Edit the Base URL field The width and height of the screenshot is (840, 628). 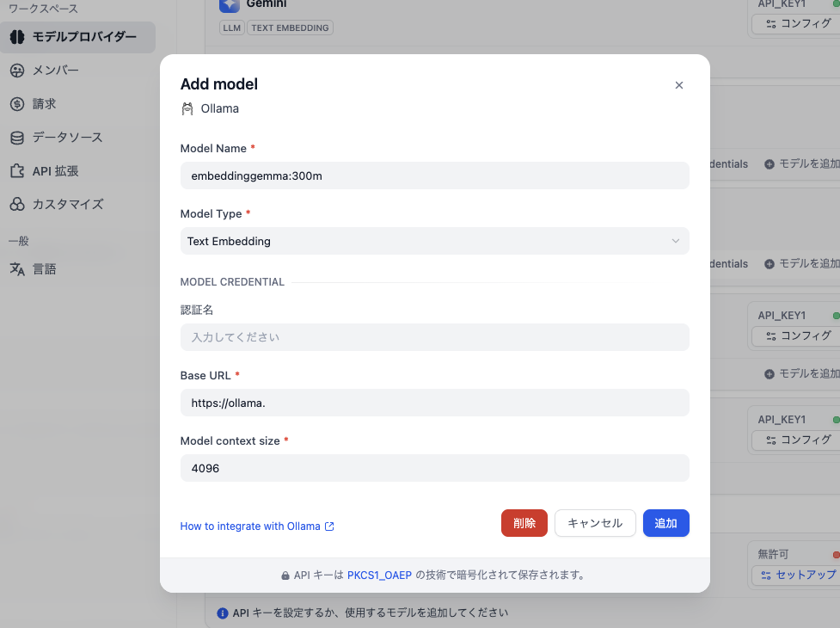pos(434,403)
